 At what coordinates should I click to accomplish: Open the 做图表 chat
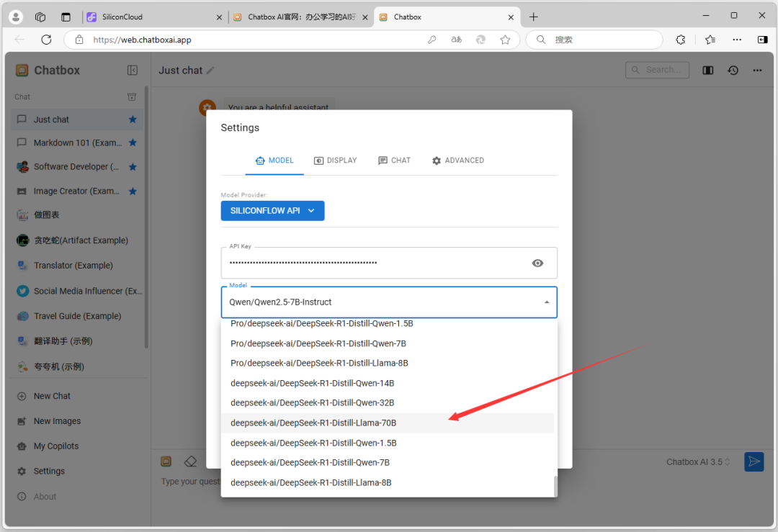(77, 215)
